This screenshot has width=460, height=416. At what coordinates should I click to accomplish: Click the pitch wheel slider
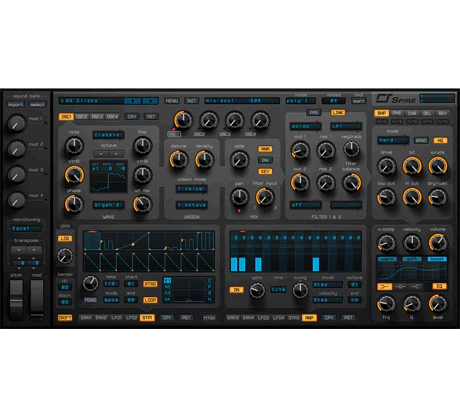point(16,300)
